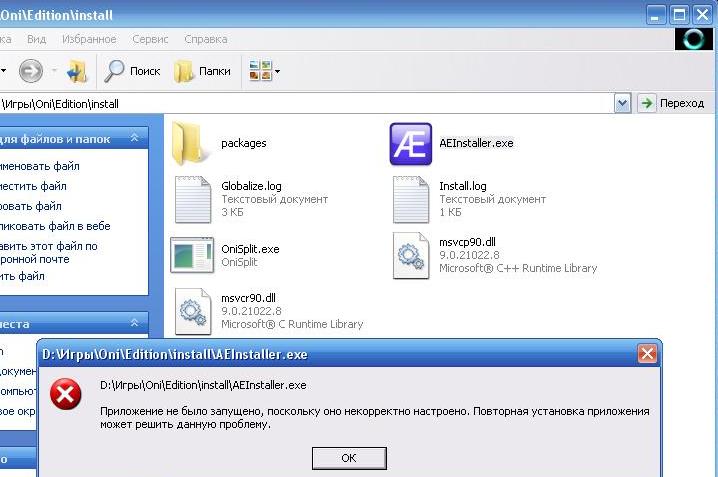The image size is (718, 477).
Task: Toggle the Папки folders pane button
Action: click(x=202, y=72)
